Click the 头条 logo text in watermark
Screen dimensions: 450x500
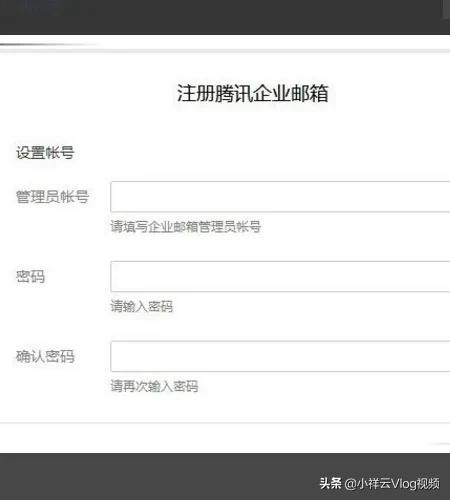(331, 483)
